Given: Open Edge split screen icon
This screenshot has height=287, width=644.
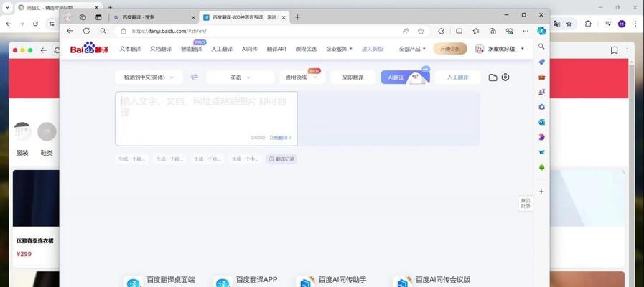Looking at the screenshot, I should 459,31.
